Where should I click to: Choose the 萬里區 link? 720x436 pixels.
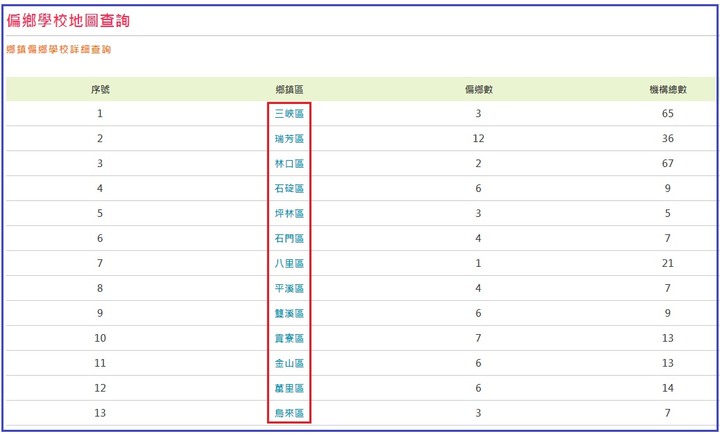point(289,388)
